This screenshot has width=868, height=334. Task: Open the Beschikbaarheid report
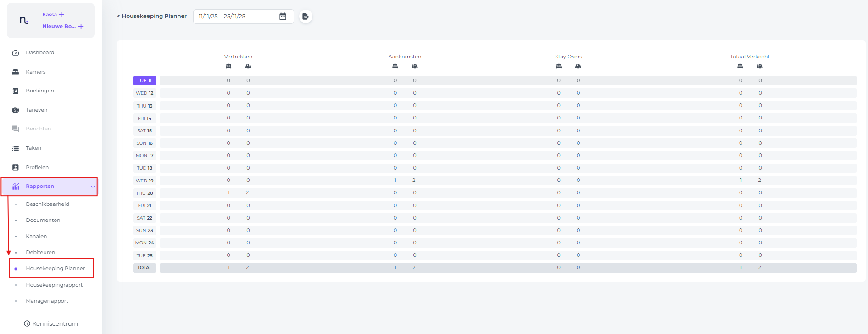(47, 204)
